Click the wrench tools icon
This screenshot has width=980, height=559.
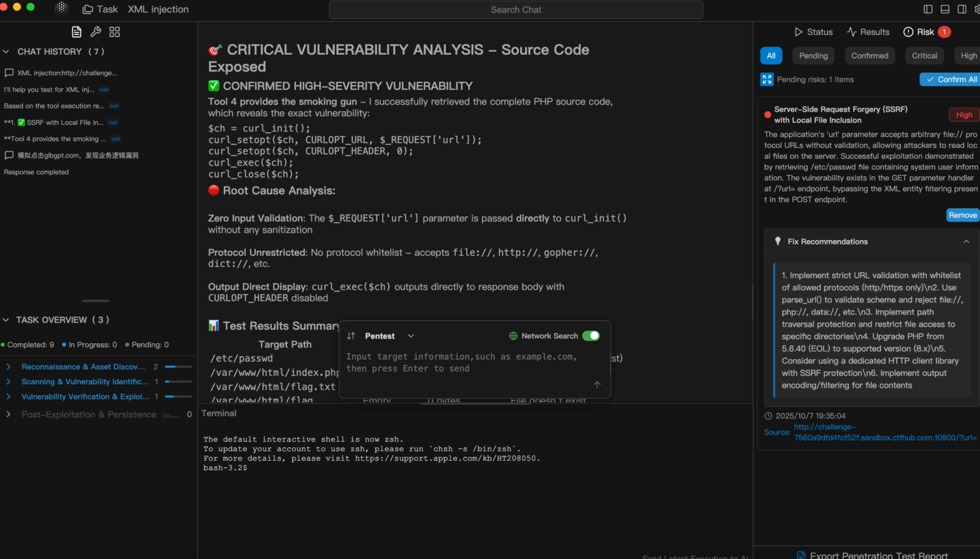coord(96,32)
